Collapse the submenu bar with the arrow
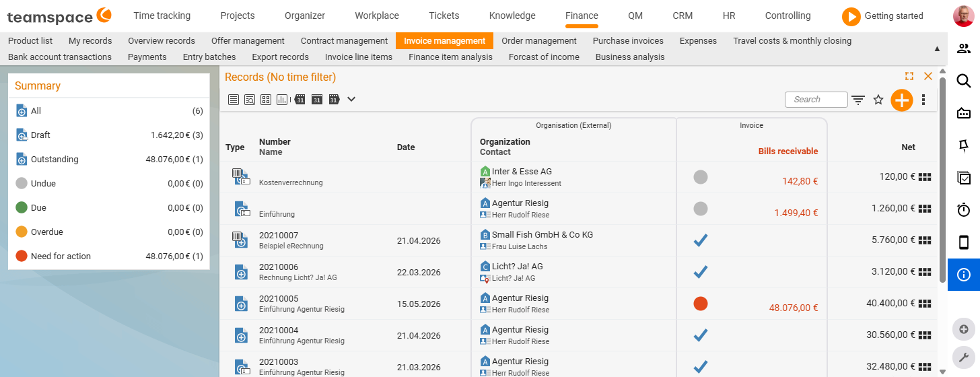980x377 pixels. (938, 49)
